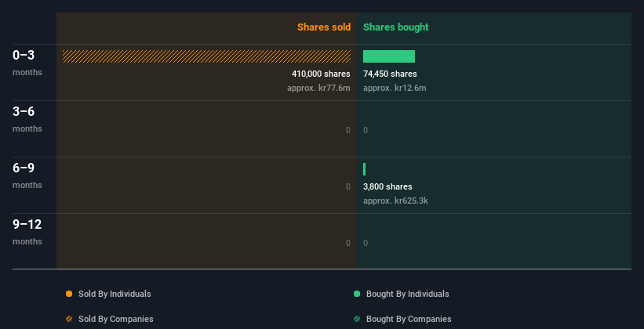Image resolution: width=644 pixels, height=329 pixels.
Task: Click the Shares sold column header
Action: 324,27
